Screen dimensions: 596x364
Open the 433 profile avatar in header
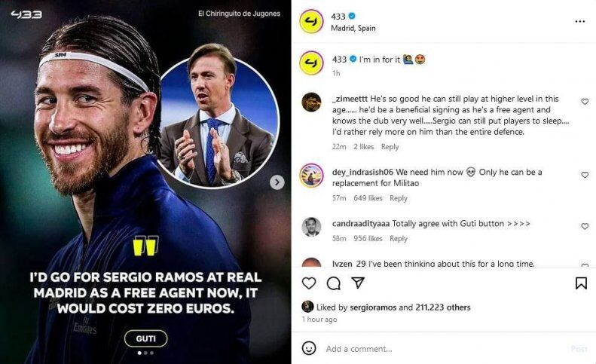311,22
